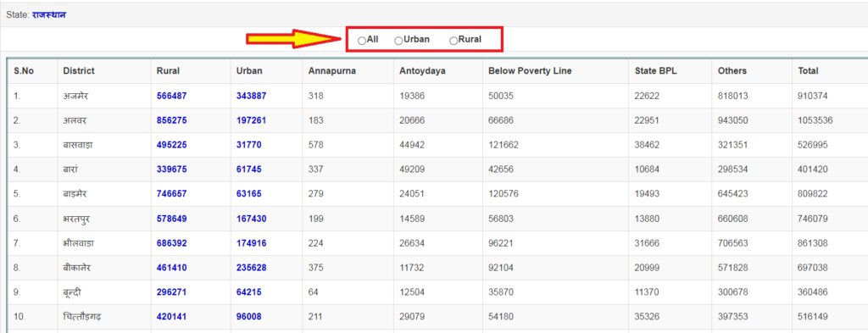
Task: Click Others value 298534
Action: tap(733, 169)
